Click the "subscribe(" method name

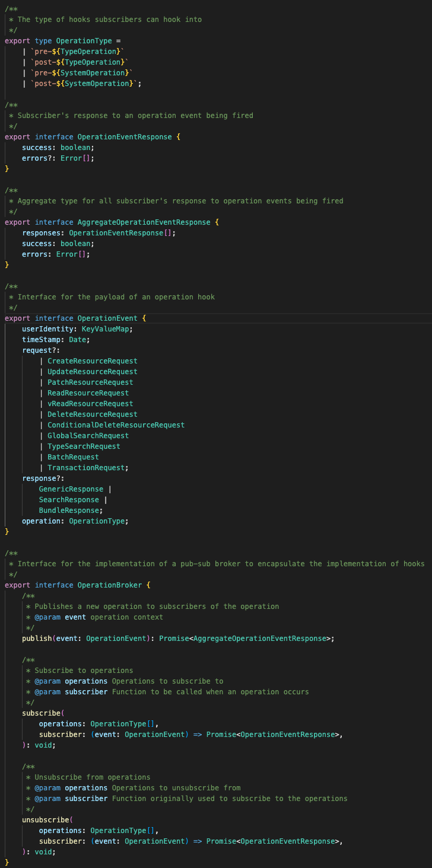coord(42,713)
